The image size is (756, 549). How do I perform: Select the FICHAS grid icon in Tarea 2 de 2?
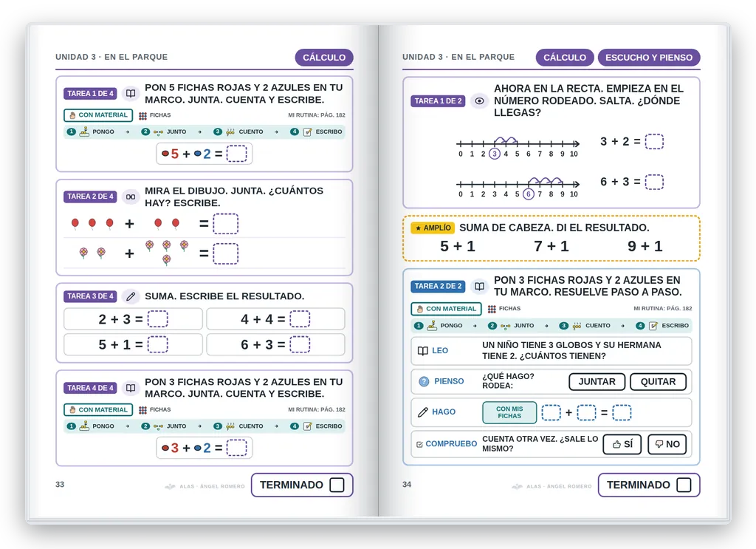click(491, 309)
